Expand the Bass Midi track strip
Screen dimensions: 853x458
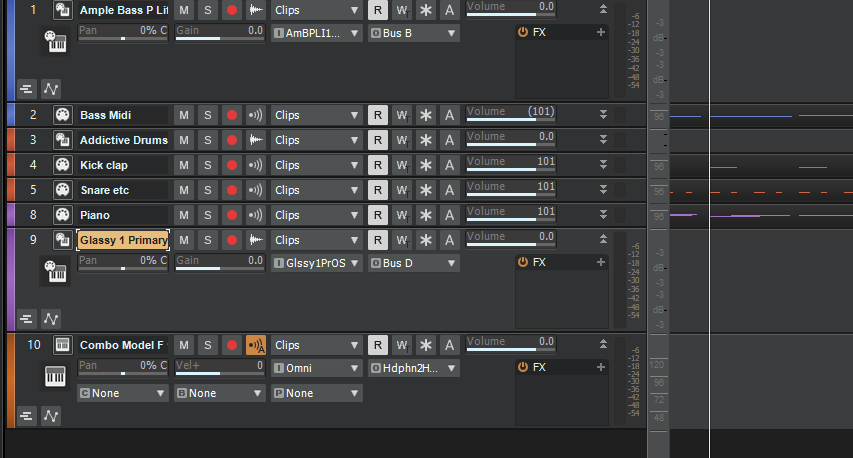(602, 115)
